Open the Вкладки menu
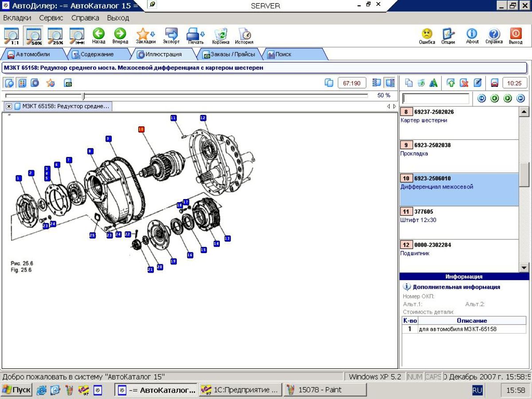532x399 pixels. click(x=17, y=18)
